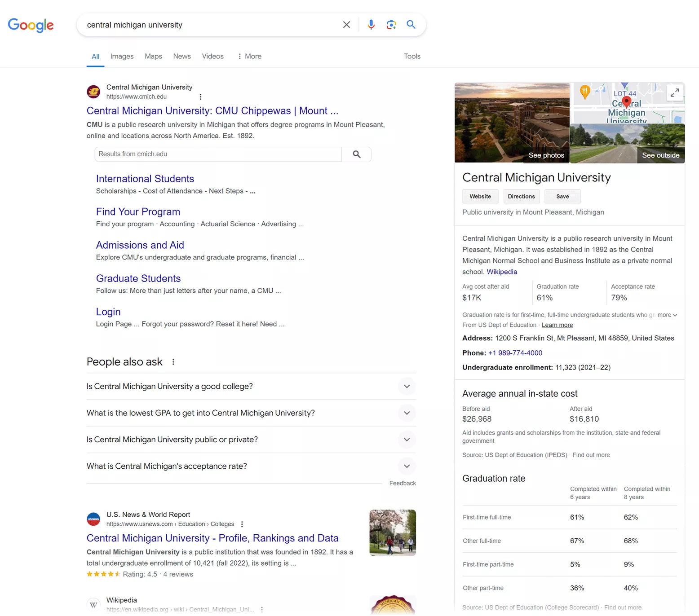Viewport: 699px width, 616px height.
Task: Open the See photos campus image
Action: pos(512,123)
